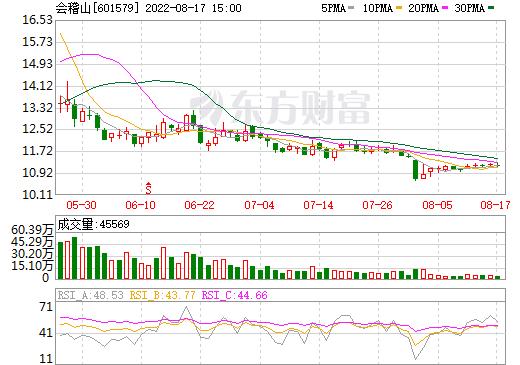The image size is (520, 365).
Task: Click the 16.53 price axis label
Action: [37, 20]
